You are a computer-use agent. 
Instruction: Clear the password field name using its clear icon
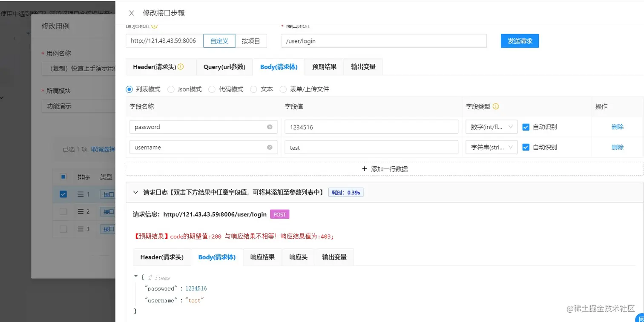pyautogui.click(x=270, y=127)
